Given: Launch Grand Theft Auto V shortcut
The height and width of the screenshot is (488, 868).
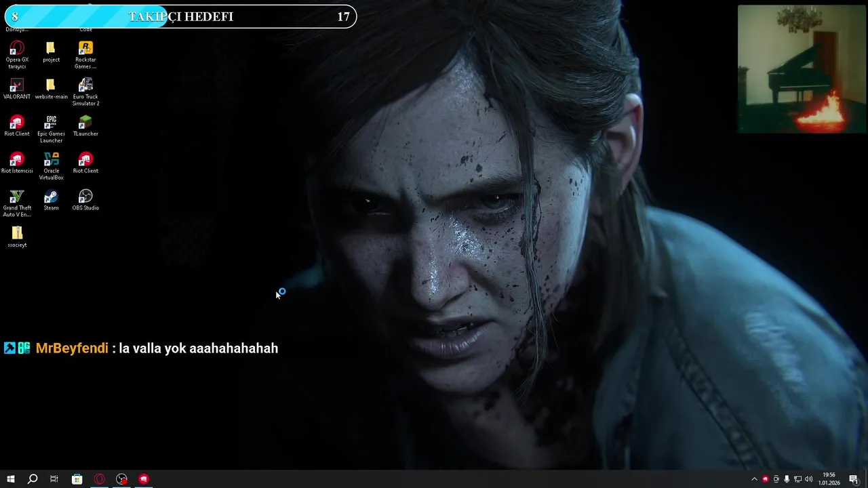Looking at the screenshot, I should tap(17, 203).
